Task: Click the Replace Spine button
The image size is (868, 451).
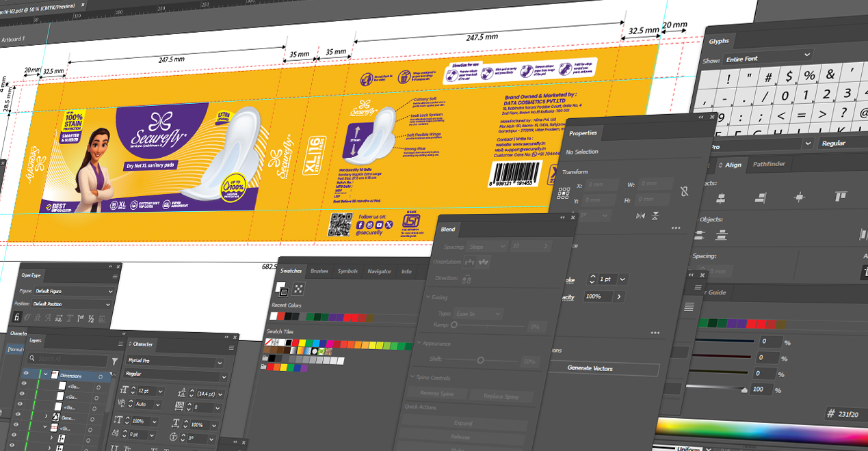Action: tap(501, 396)
